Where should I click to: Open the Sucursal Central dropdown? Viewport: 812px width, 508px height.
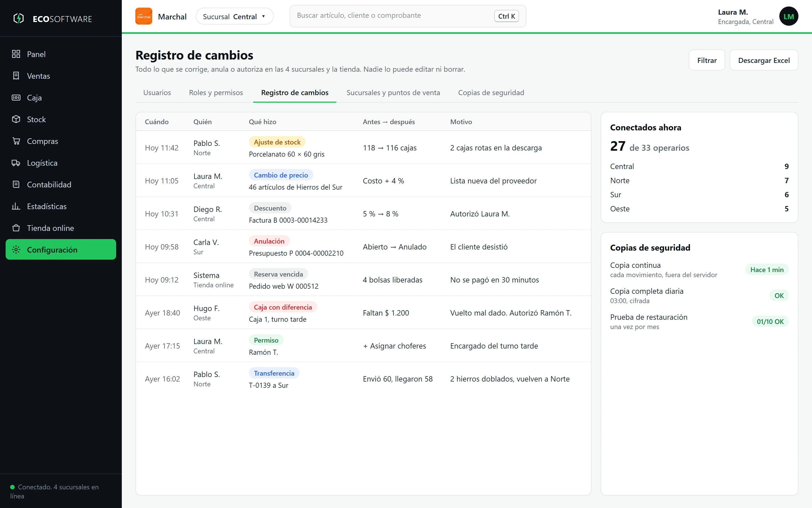(235, 16)
